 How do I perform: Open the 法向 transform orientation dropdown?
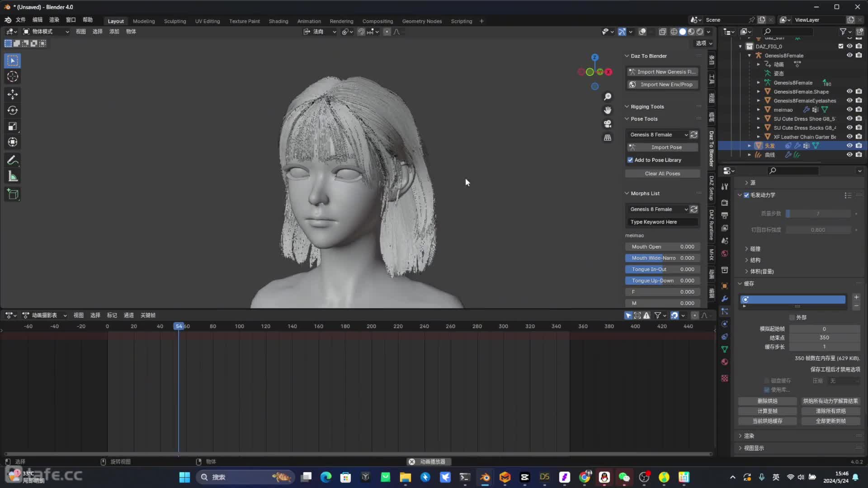point(320,32)
